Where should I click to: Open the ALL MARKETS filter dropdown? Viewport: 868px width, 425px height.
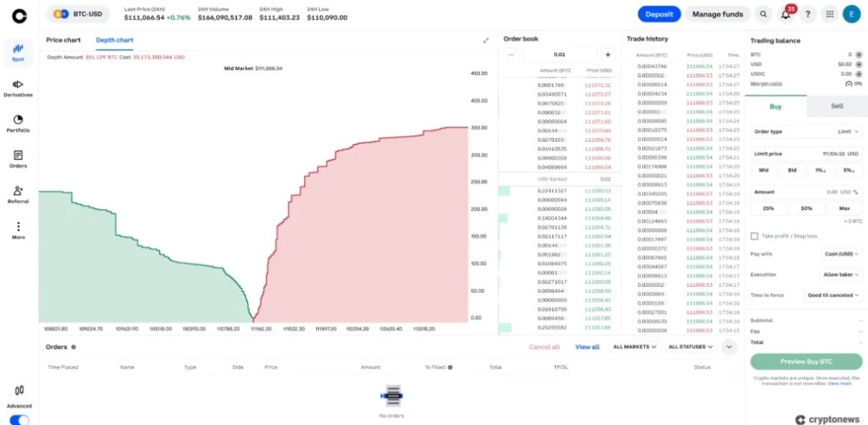click(635, 347)
